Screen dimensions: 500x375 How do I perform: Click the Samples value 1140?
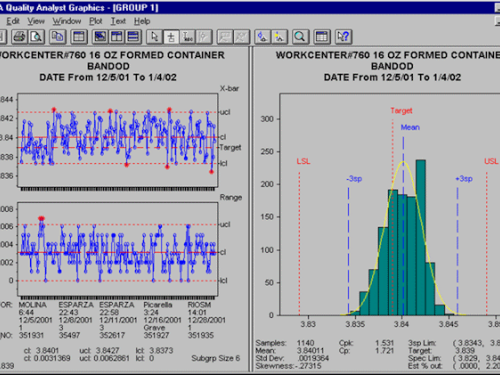(306, 343)
